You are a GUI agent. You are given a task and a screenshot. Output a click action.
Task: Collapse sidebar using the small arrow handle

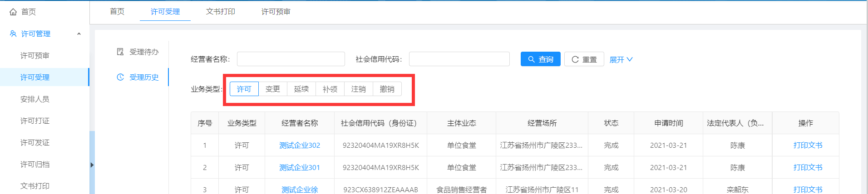(92, 165)
